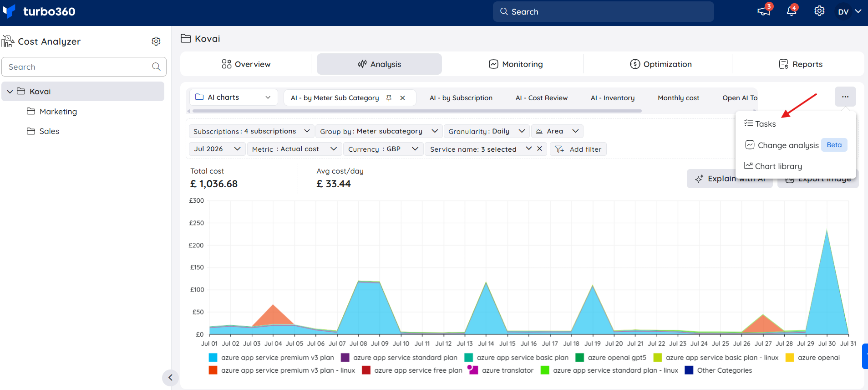This screenshot has width=868, height=390.
Task: Open the Area chart type dropdown
Action: coord(557,131)
